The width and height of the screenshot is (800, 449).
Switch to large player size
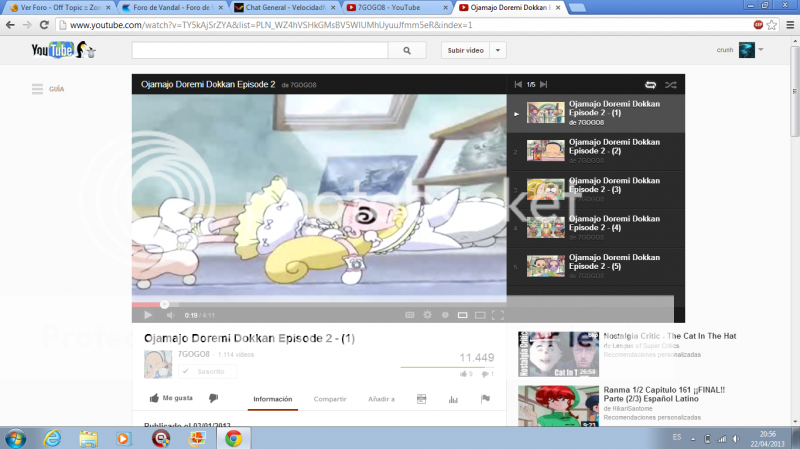pyautogui.click(x=480, y=315)
